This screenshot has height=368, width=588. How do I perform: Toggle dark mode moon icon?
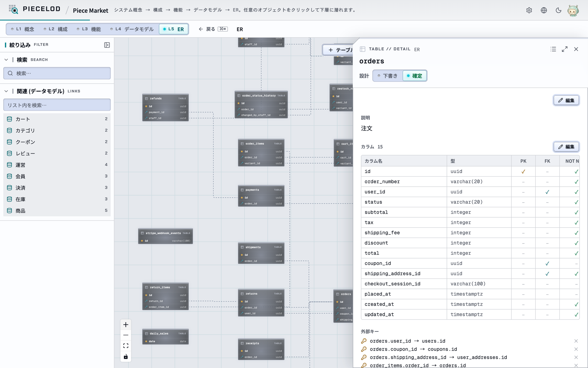(x=558, y=10)
